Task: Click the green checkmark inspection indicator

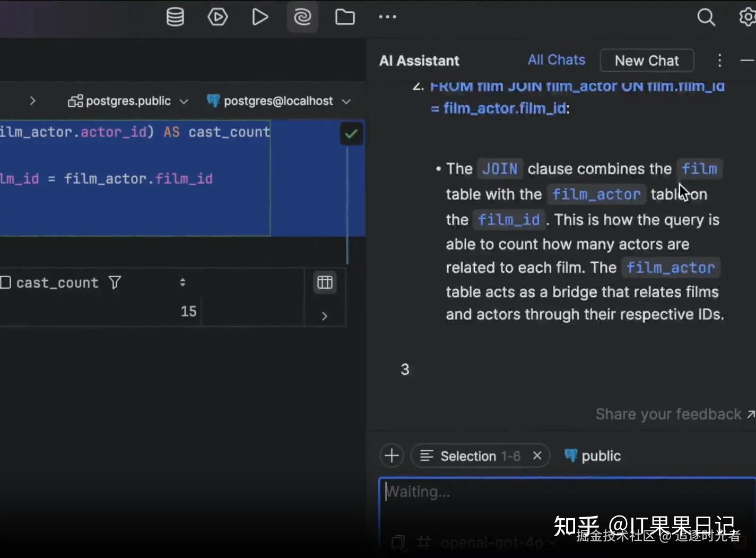Action: click(x=351, y=134)
